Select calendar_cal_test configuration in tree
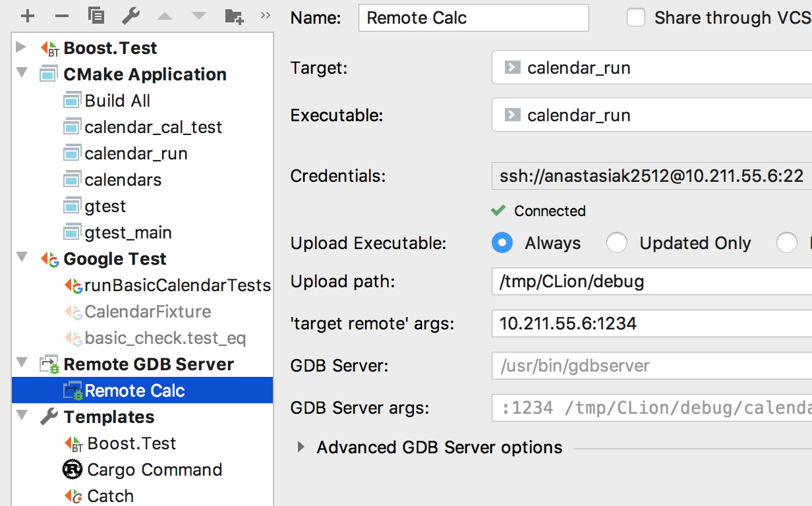812x506 pixels. (153, 127)
